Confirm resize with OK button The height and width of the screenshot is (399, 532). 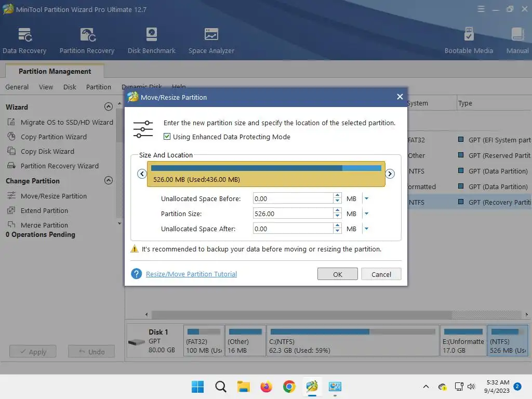pyautogui.click(x=338, y=274)
